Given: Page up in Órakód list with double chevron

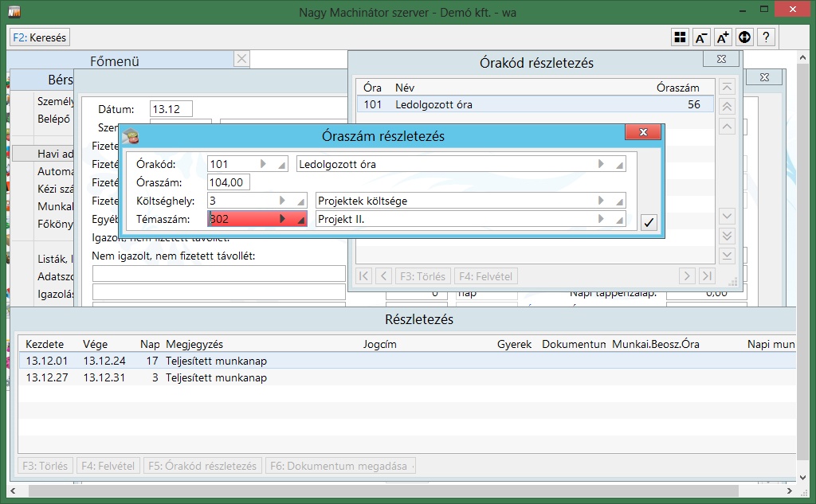Looking at the screenshot, I should tap(727, 107).
